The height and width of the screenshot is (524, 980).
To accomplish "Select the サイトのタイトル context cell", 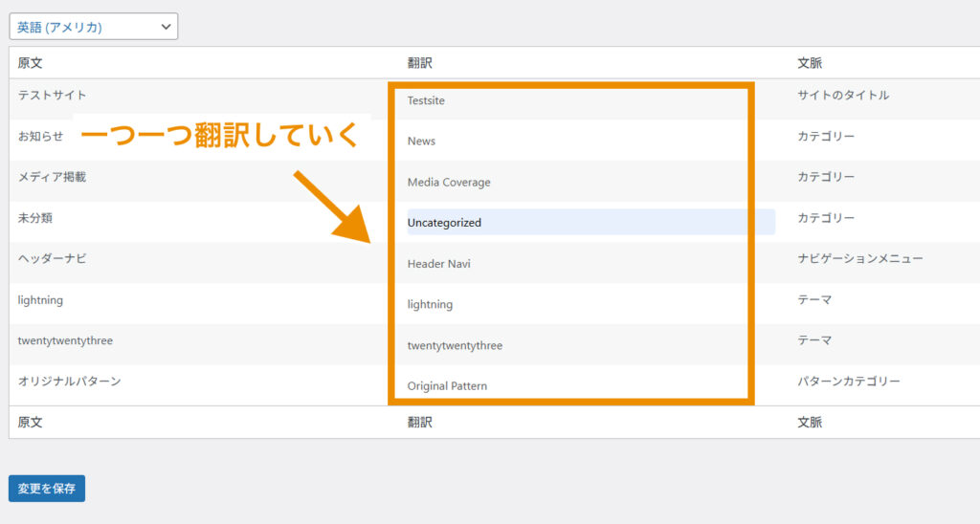I will [843, 96].
